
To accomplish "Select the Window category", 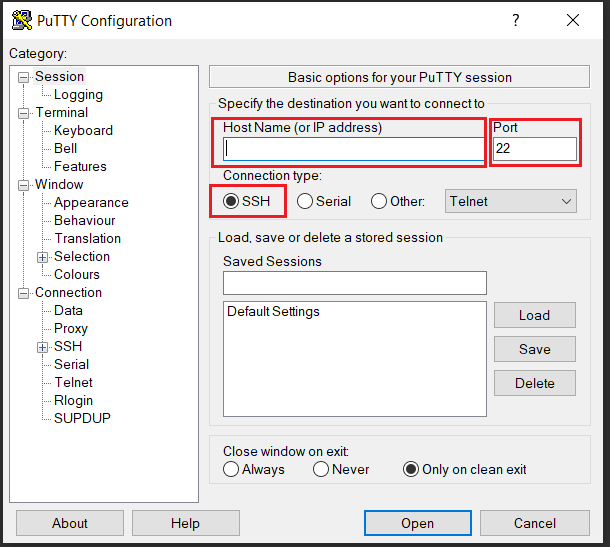I will click(59, 184).
